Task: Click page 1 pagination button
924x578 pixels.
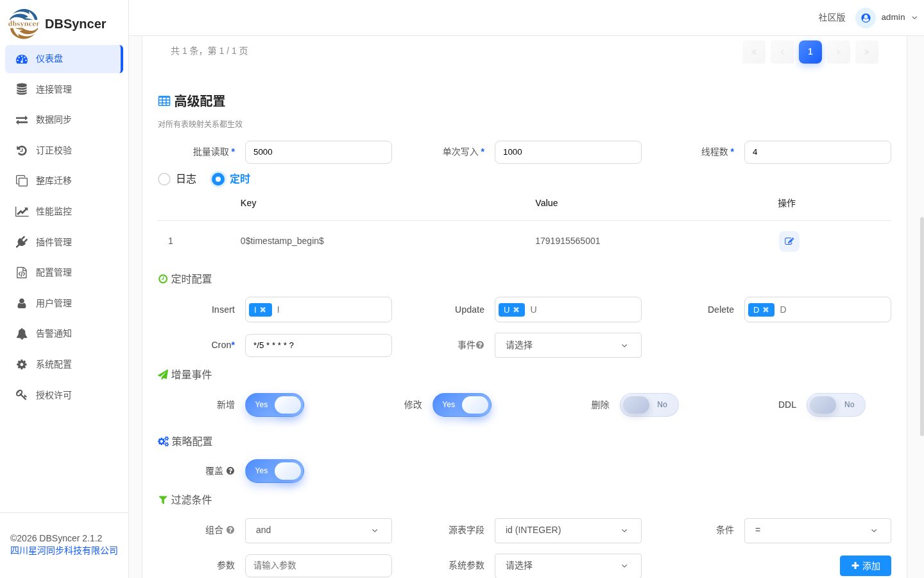Action: [810, 52]
